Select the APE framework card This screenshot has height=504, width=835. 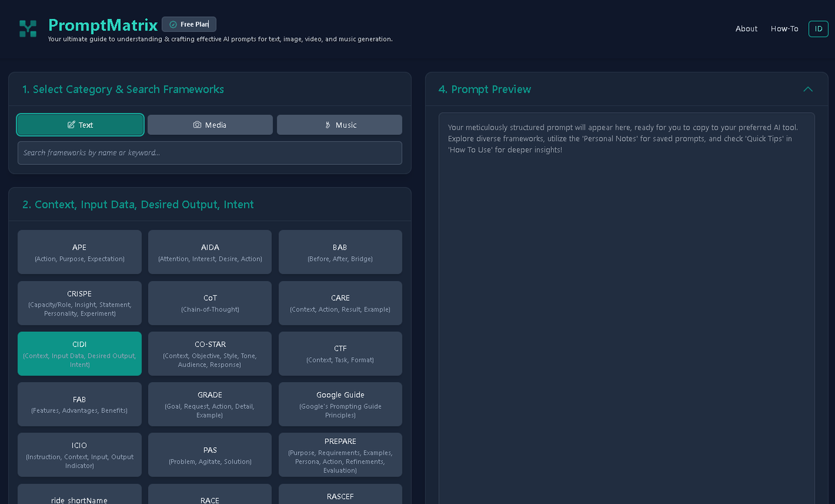pyautogui.click(x=79, y=252)
